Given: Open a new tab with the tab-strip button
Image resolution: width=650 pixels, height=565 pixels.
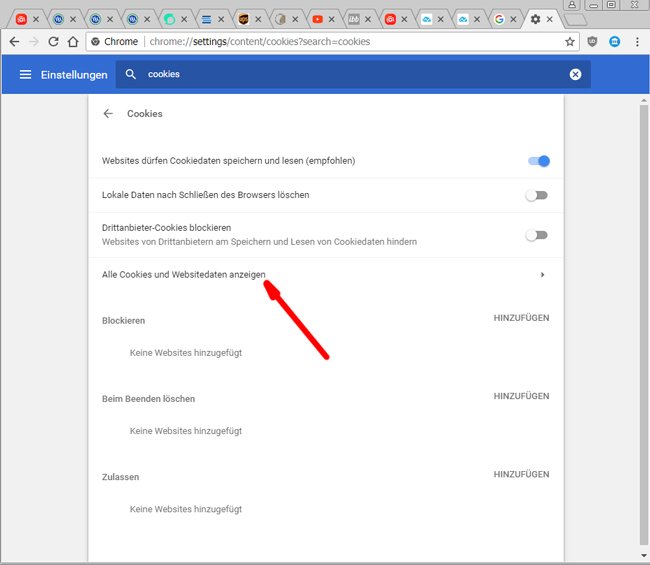Looking at the screenshot, I should pyautogui.click(x=575, y=19).
